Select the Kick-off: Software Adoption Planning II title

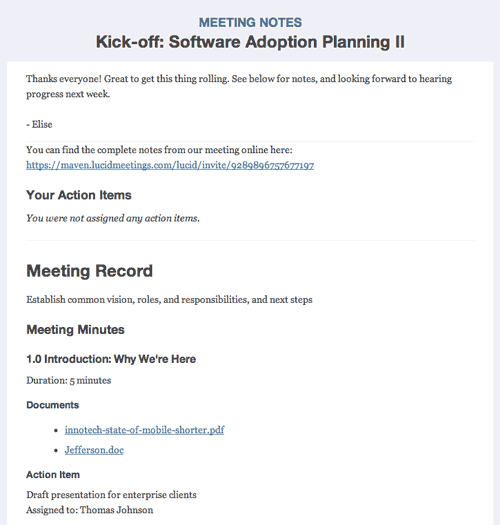click(250, 42)
